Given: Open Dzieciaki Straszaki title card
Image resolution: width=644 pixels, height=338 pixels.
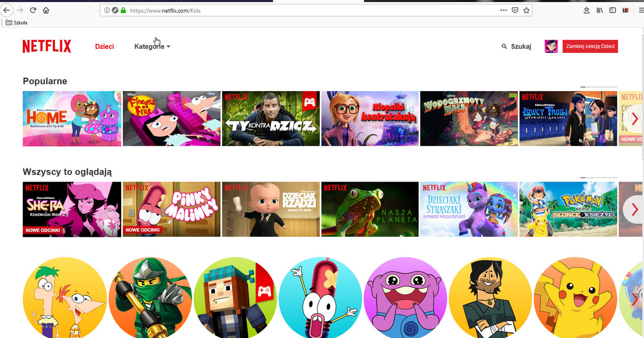Looking at the screenshot, I should tap(469, 209).
